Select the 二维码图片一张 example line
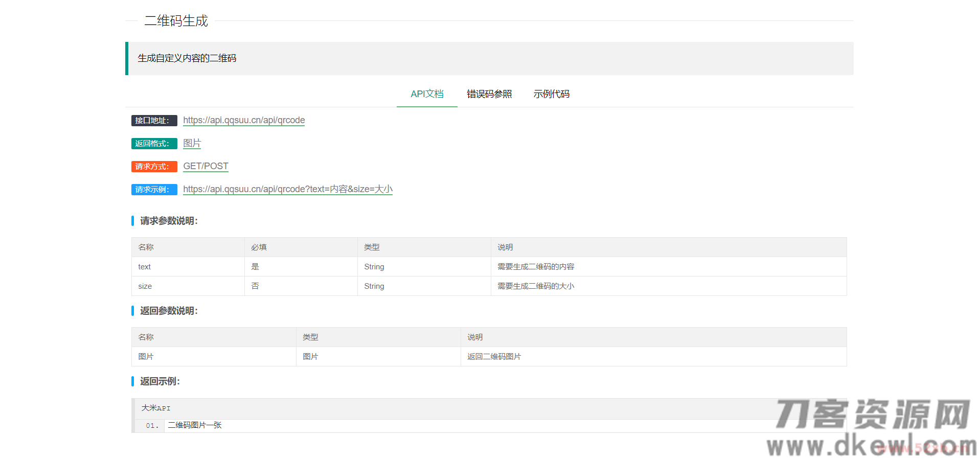The width and height of the screenshot is (980, 460). click(x=194, y=425)
